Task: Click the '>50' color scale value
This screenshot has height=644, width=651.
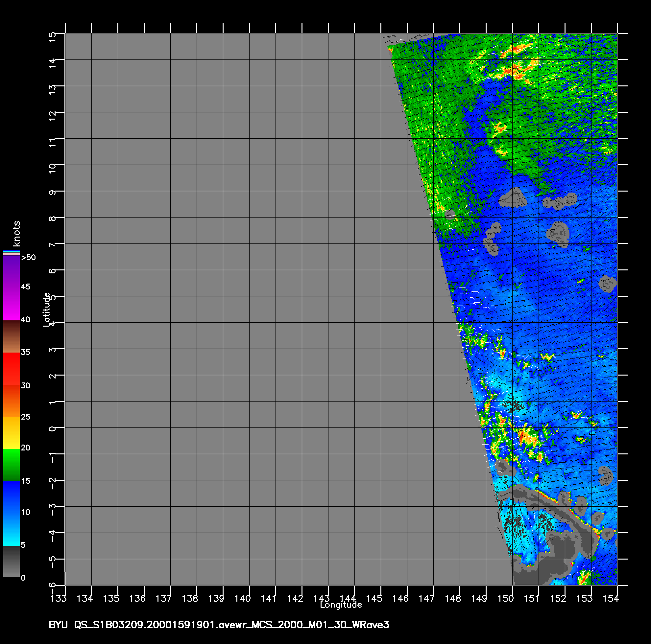Action: pos(28,258)
